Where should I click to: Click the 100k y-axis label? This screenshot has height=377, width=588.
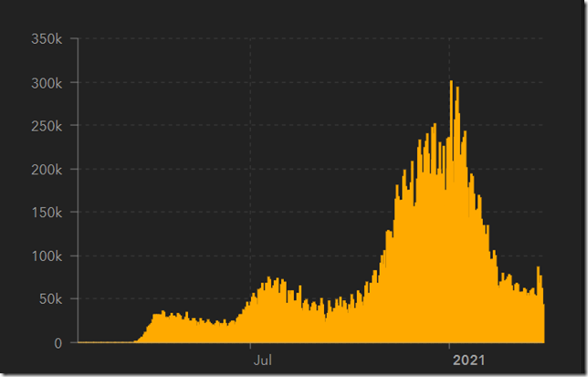[x=47, y=257]
